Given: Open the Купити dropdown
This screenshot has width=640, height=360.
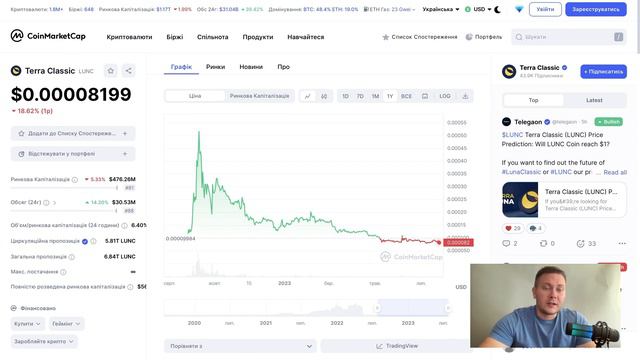Looking at the screenshot, I should 27,324.
